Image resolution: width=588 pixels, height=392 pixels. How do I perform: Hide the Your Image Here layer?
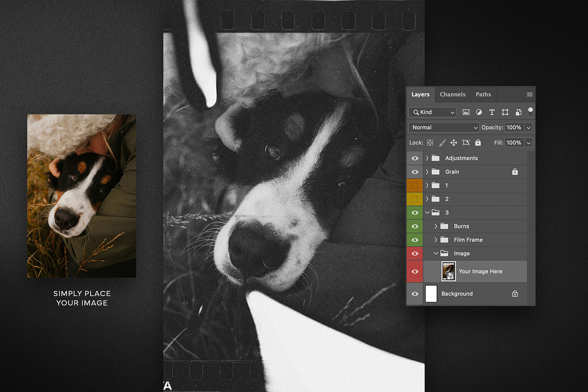[x=415, y=271]
